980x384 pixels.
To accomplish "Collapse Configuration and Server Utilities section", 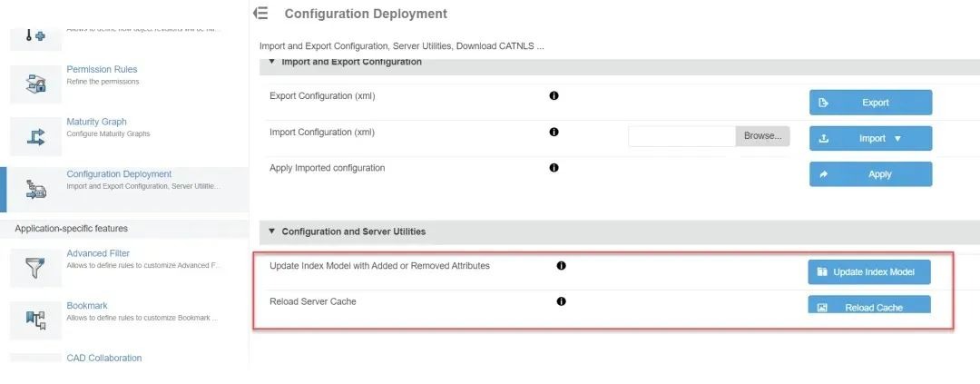I will click(x=271, y=231).
